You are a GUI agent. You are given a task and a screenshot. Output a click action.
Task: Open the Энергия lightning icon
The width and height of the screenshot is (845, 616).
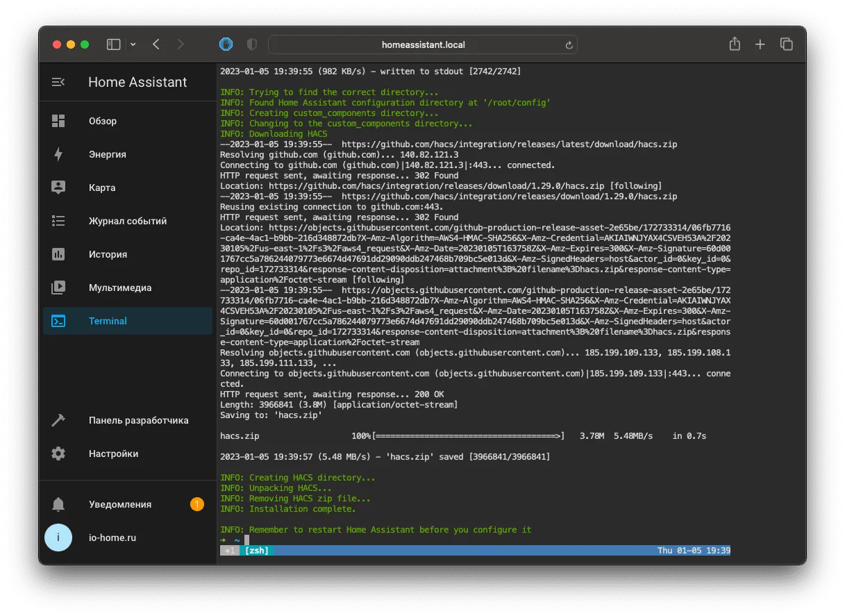tap(58, 154)
